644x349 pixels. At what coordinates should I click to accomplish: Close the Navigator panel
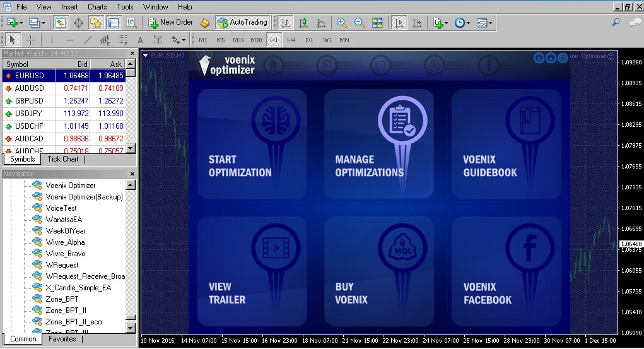[x=132, y=174]
